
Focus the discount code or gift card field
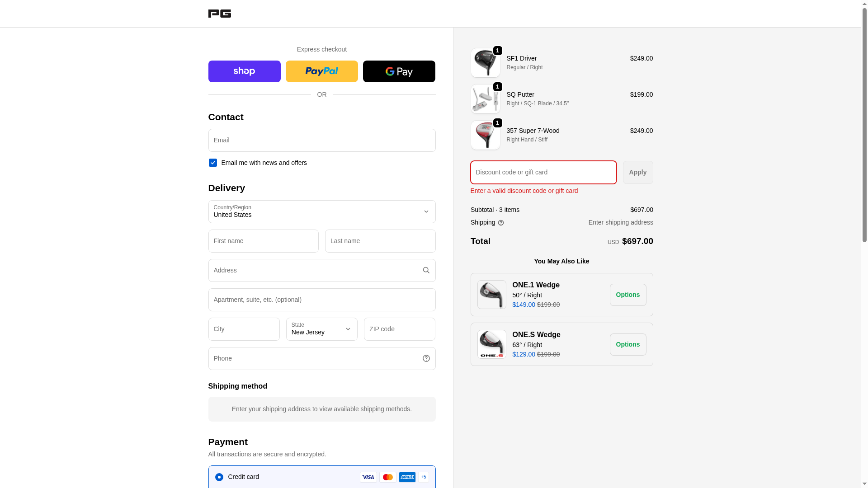tap(543, 172)
